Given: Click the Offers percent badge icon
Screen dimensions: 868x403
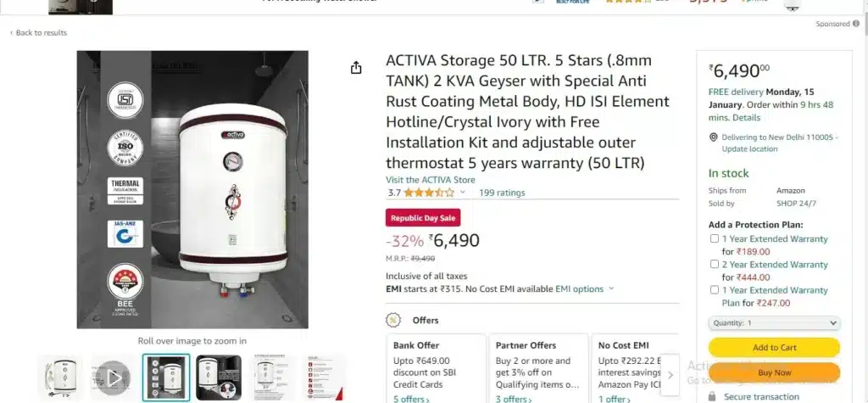Looking at the screenshot, I should 393,321.
